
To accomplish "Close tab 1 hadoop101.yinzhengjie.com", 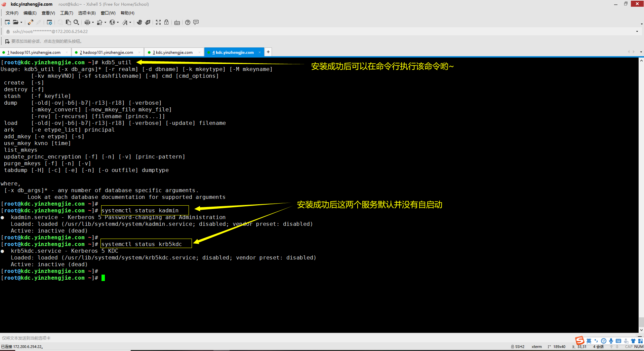I will (x=67, y=52).
